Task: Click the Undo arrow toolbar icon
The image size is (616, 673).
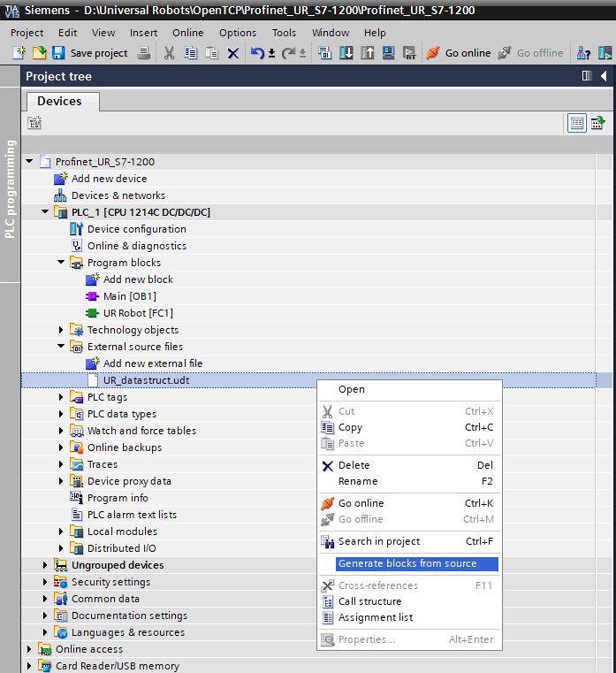Action: [258, 53]
